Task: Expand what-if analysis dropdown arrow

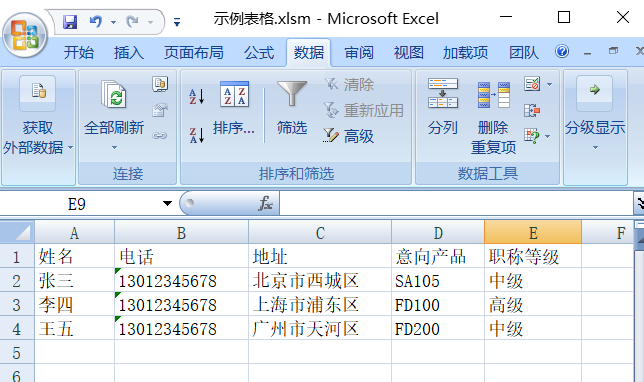Action: click(548, 136)
